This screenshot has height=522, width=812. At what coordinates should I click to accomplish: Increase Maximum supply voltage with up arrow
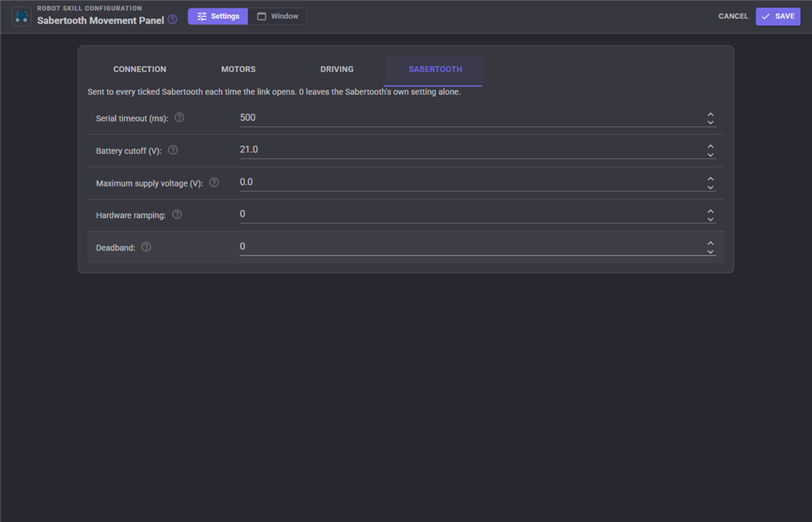point(710,178)
